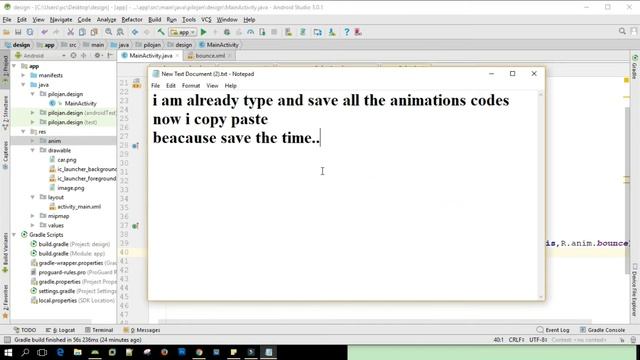
Task: Collapse the Gradle Scripts node
Action: [x=14, y=235]
